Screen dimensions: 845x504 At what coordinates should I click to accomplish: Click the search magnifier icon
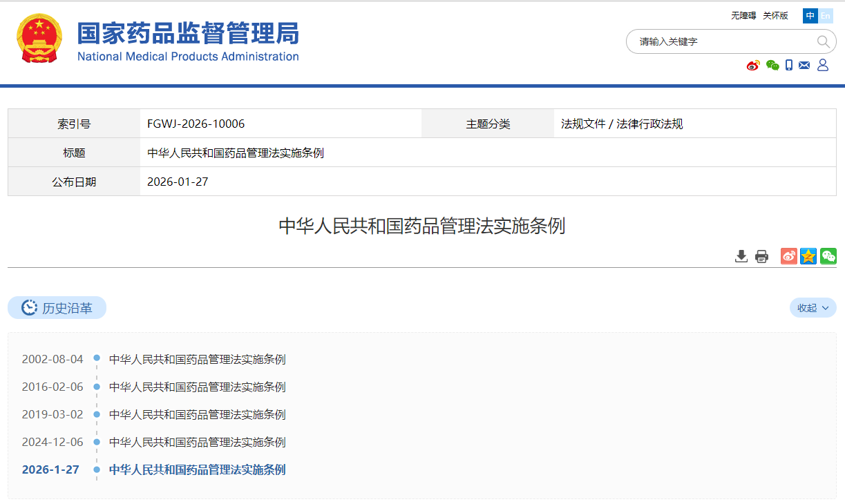click(x=823, y=41)
